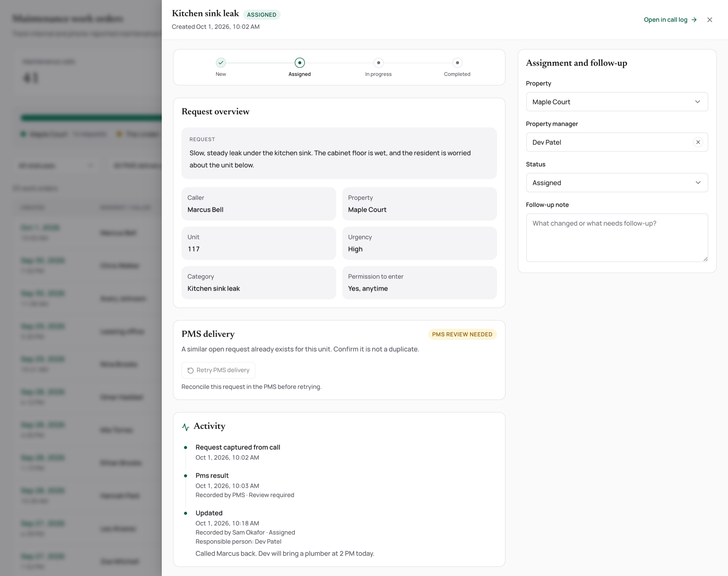Select the In progress step marker

tap(379, 63)
